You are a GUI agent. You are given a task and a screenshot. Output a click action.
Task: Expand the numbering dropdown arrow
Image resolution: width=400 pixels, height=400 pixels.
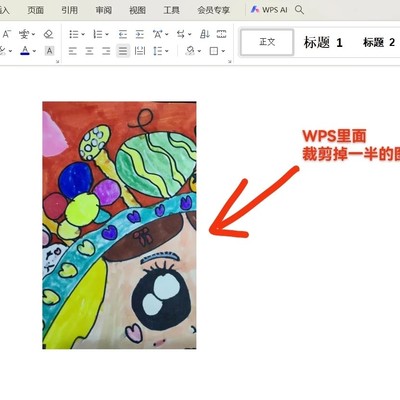pos(107,34)
